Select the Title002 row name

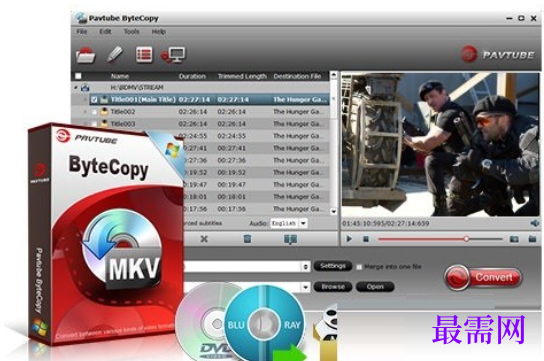tap(123, 112)
